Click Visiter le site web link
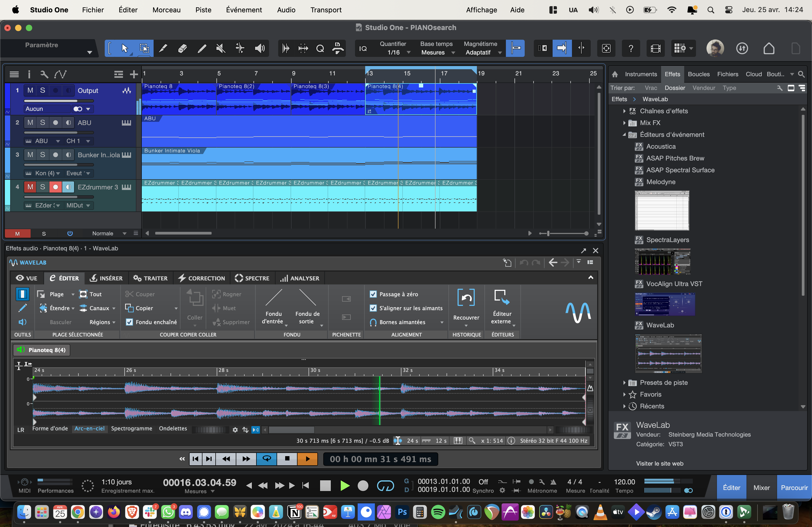Viewport: 812px width, 527px height. click(659, 464)
